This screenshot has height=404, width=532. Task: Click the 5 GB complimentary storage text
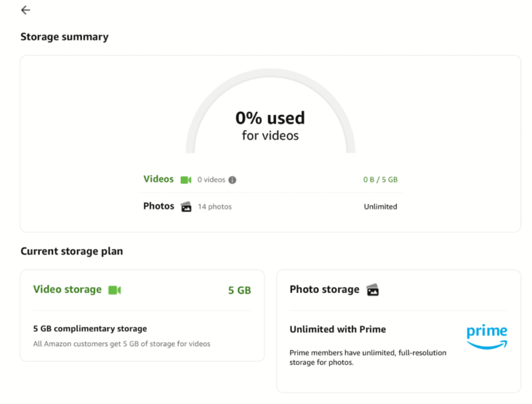92,328
